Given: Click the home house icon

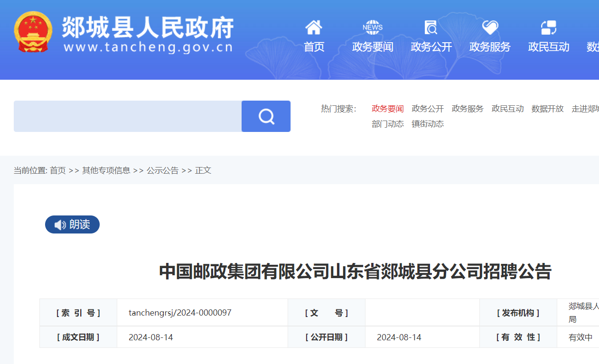Looking at the screenshot, I should coord(314,28).
